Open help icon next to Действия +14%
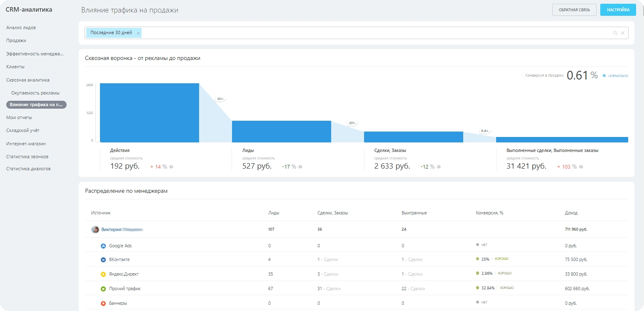 pyautogui.click(x=171, y=167)
